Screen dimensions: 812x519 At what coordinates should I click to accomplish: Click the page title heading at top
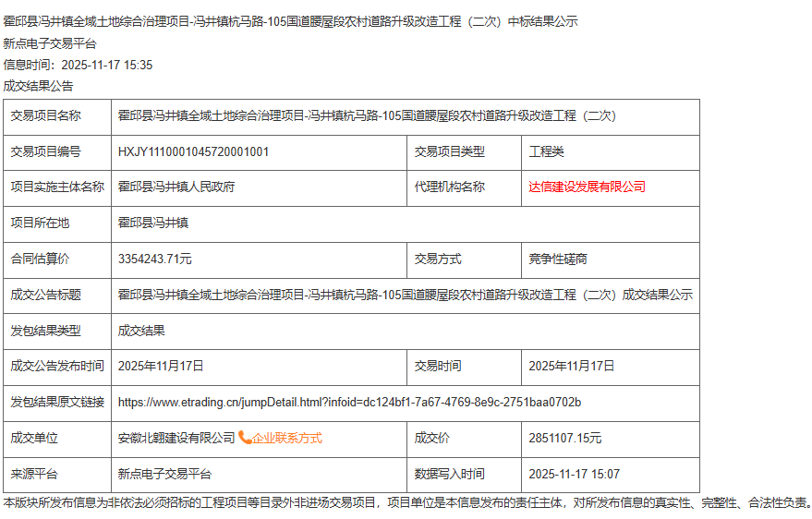pyautogui.click(x=291, y=21)
